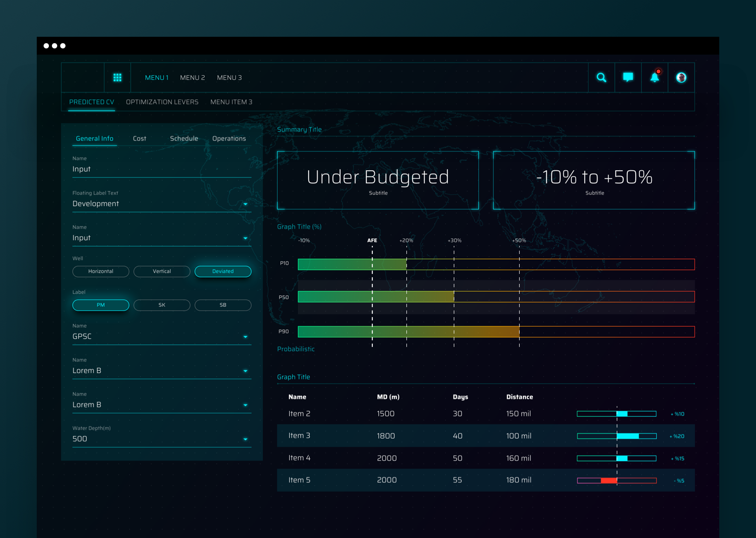Choose the SK label pill
This screenshot has height=538, width=756.
pyautogui.click(x=162, y=305)
